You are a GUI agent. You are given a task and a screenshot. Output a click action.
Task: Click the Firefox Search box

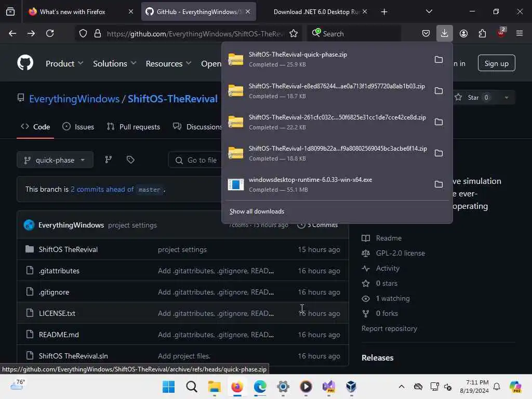354,34
